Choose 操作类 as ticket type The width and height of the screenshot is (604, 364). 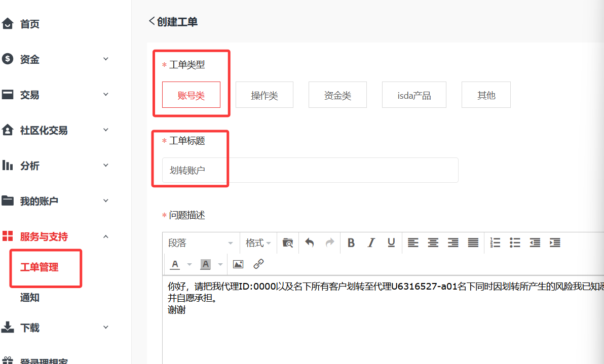coord(265,95)
